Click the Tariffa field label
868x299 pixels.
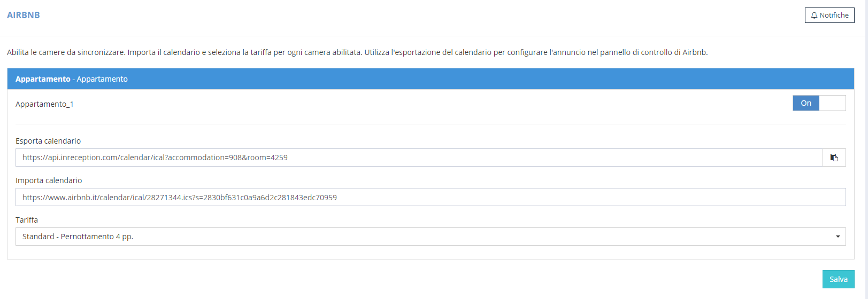pyautogui.click(x=27, y=220)
